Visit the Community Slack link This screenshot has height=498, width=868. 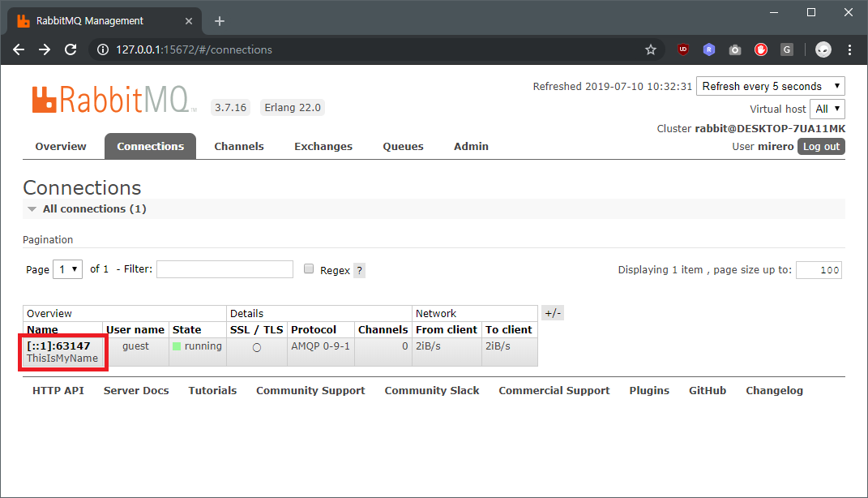432,391
